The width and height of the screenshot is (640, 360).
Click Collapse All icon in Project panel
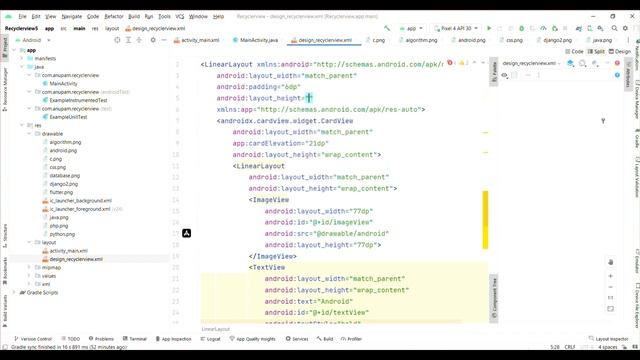139,40
